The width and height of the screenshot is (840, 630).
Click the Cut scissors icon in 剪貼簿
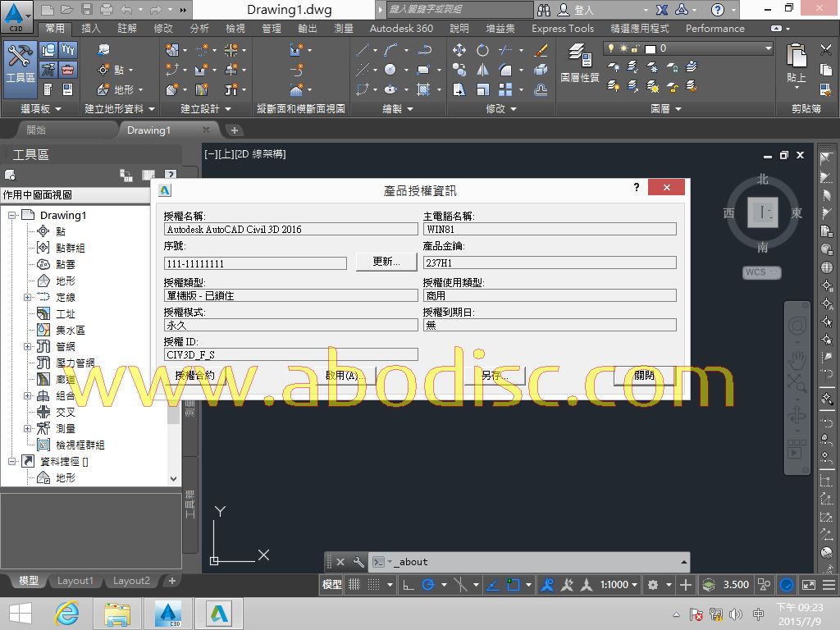coord(825,50)
